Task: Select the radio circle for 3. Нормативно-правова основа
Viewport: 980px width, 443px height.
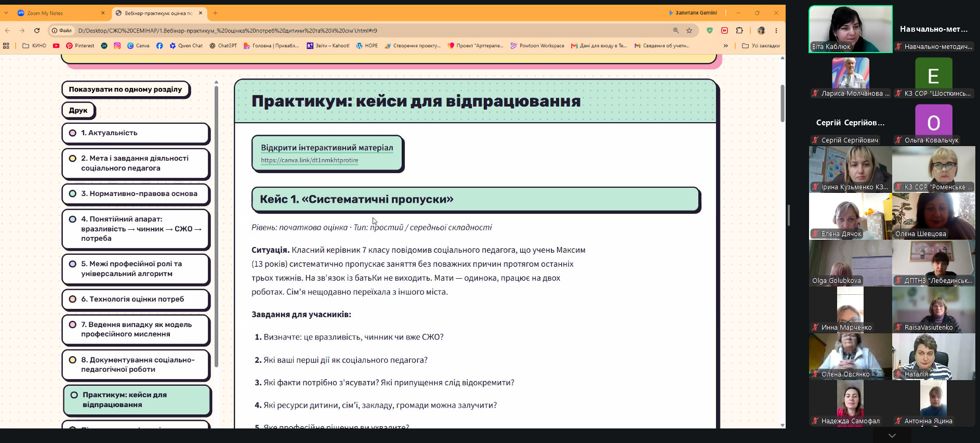Action: coord(73,194)
